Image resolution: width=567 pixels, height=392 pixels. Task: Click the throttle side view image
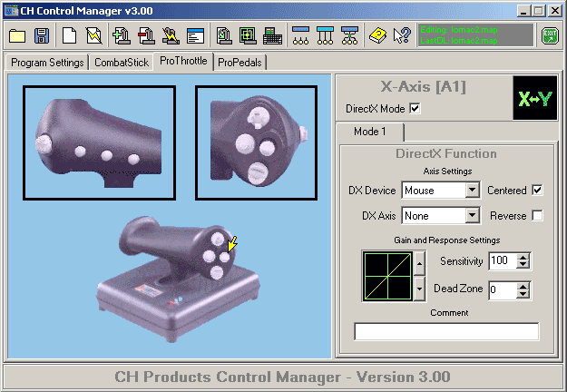pos(100,142)
